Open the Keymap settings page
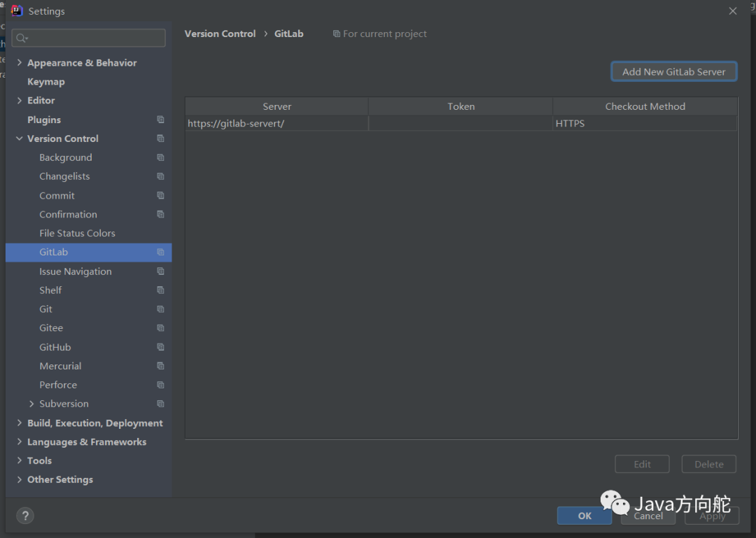The image size is (756, 538). [x=45, y=81]
